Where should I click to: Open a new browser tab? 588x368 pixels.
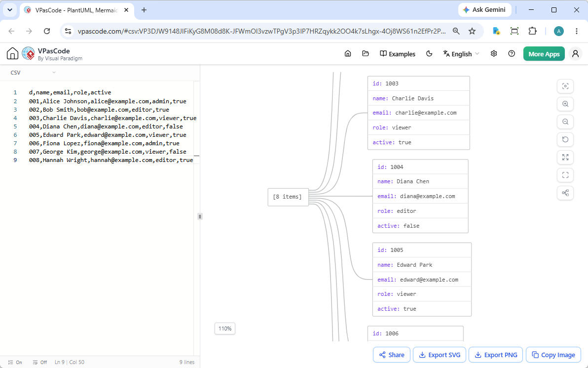tap(144, 10)
